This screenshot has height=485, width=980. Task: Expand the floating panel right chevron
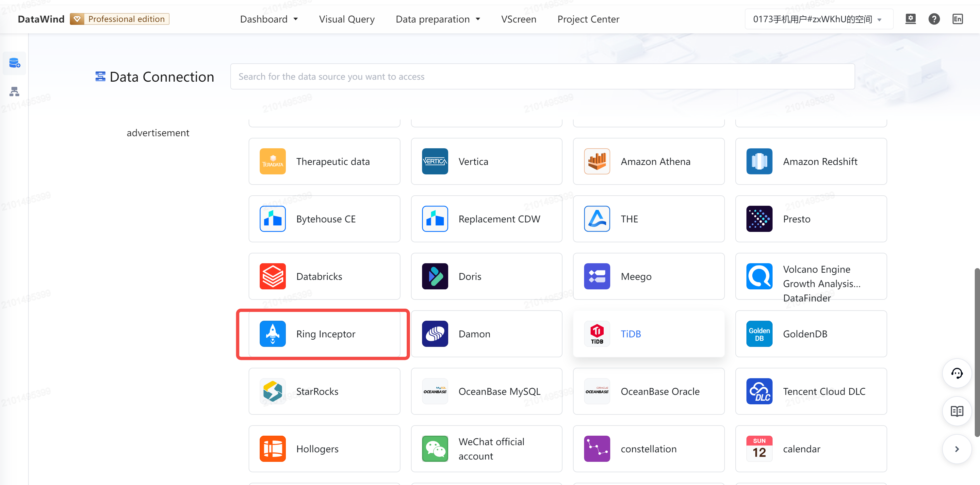[956, 449]
